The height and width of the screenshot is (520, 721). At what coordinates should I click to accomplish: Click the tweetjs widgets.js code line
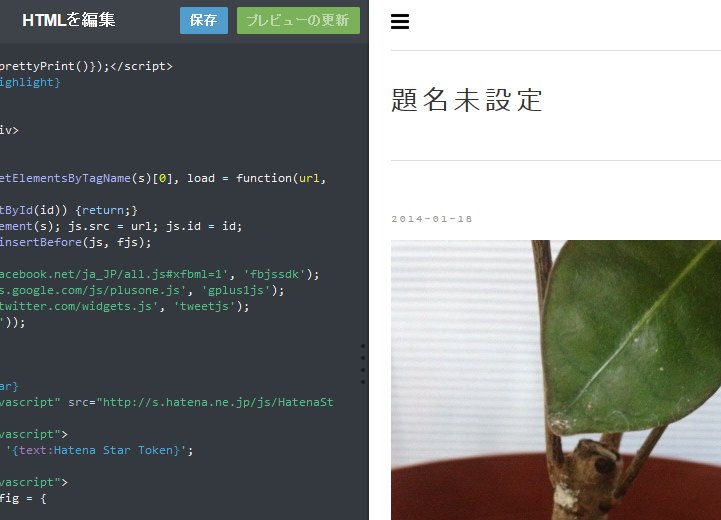coord(125,306)
